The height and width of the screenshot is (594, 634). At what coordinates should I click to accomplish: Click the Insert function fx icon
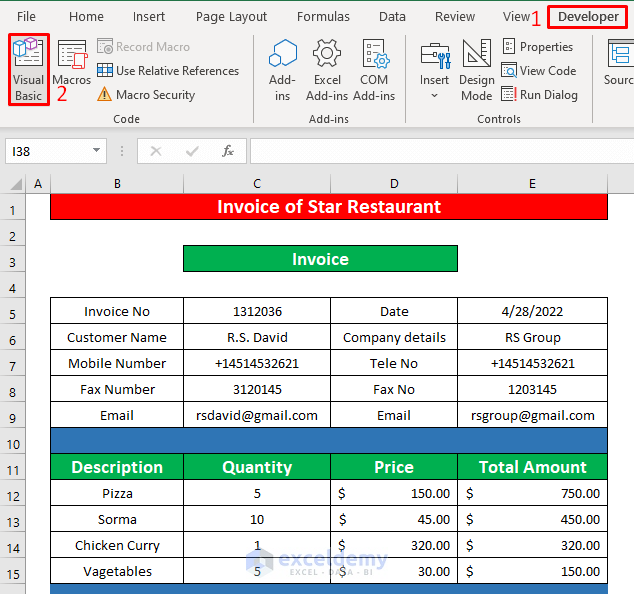(x=228, y=151)
